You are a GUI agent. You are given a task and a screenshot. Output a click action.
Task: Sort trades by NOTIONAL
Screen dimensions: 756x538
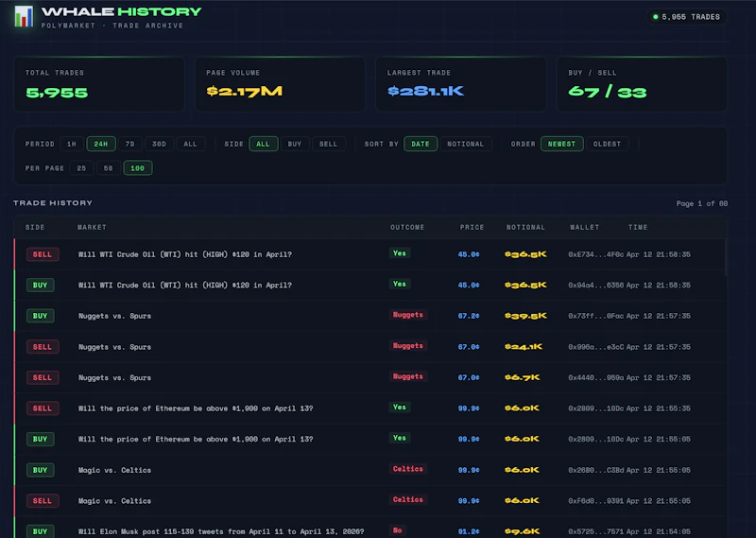pos(465,144)
